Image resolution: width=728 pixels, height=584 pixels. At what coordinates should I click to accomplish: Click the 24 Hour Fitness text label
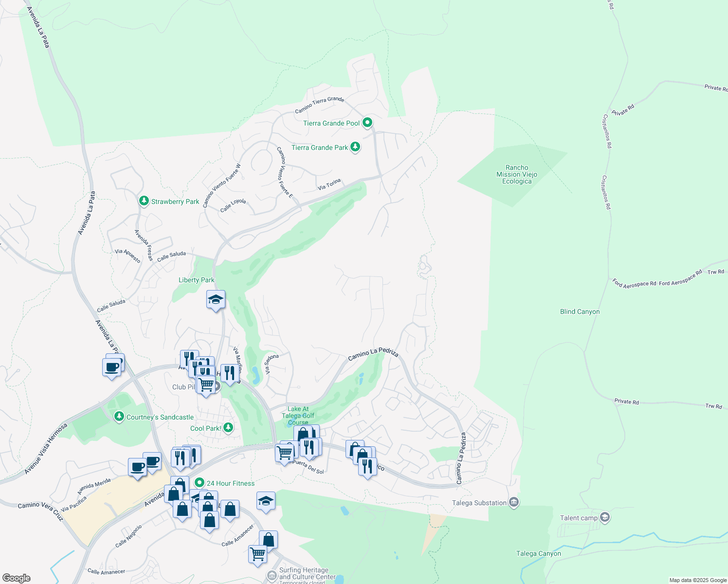231,483
